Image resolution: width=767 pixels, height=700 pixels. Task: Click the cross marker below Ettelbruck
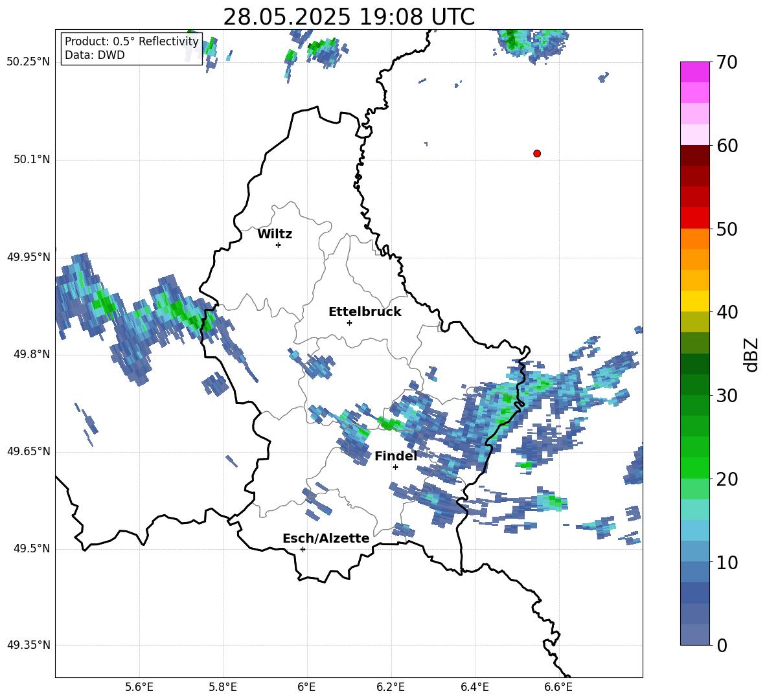349,322
